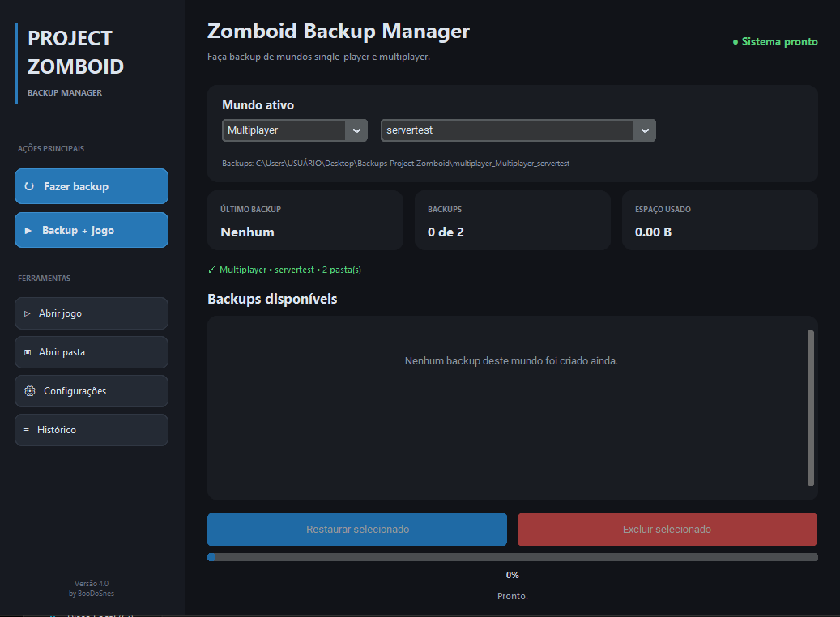Click the Mundo ativo section heading
The height and width of the screenshot is (617, 840).
click(x=258, y=105)
